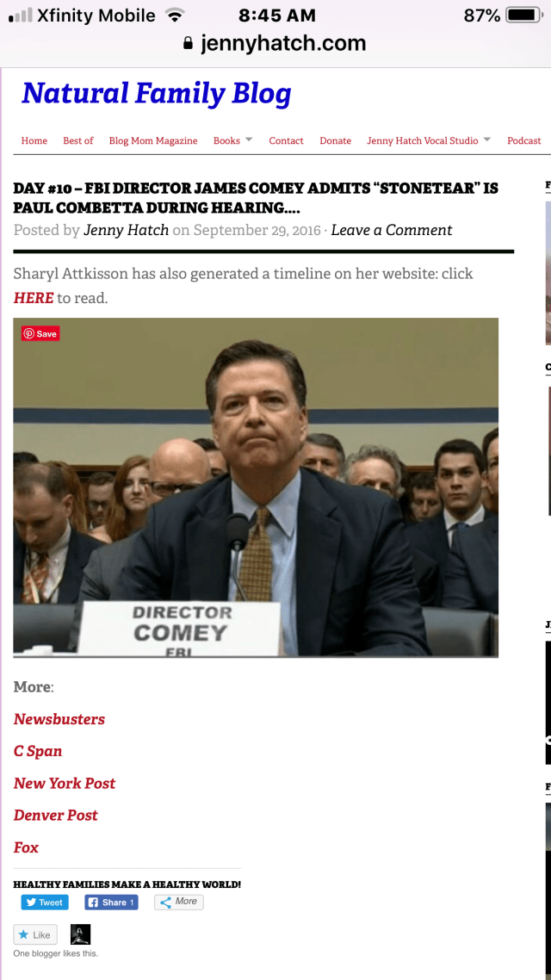The image size is (551, 980).
Task: Open the Donate menu item
Action: (336, 140)
